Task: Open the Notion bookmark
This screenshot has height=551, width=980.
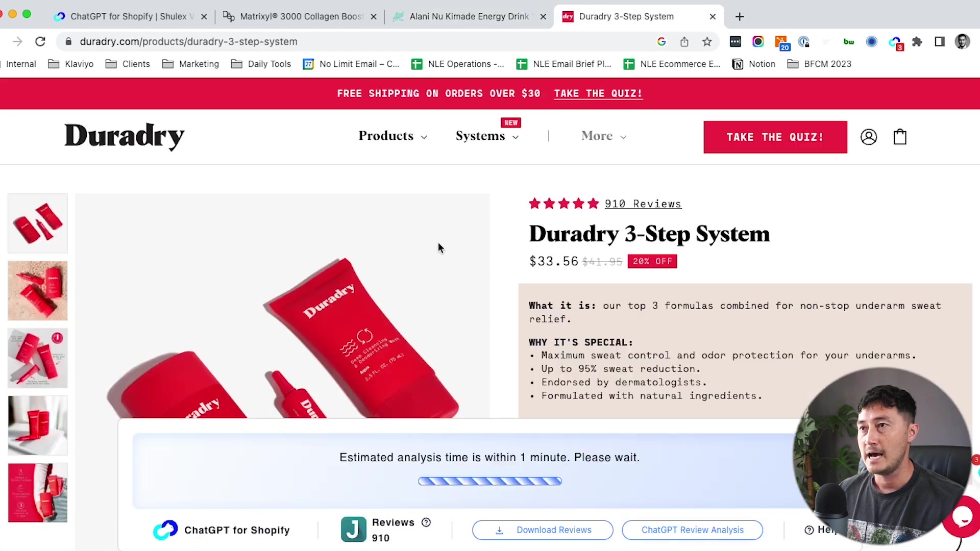Action: pyautogui.click(x=754, y=64)
